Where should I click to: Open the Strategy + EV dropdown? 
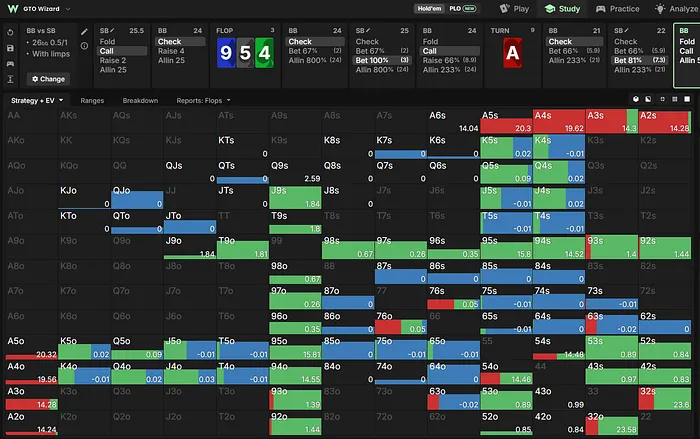pos(37,100)
